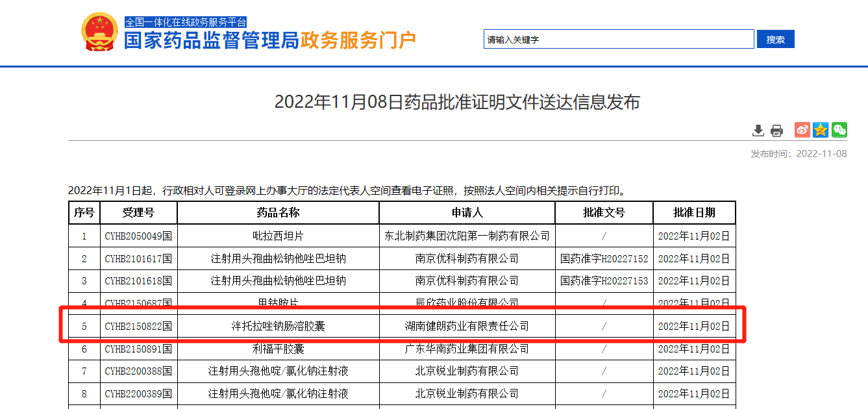Click applicant "东北制药集团沈阳第一制药有限公司"
868x409 pixels.
point(467,236)
